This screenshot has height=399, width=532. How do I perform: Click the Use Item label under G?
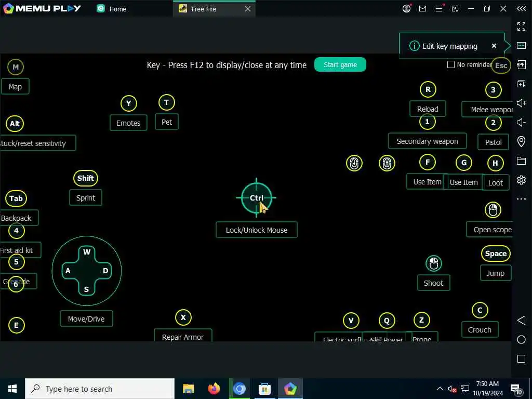coord(463,182)
